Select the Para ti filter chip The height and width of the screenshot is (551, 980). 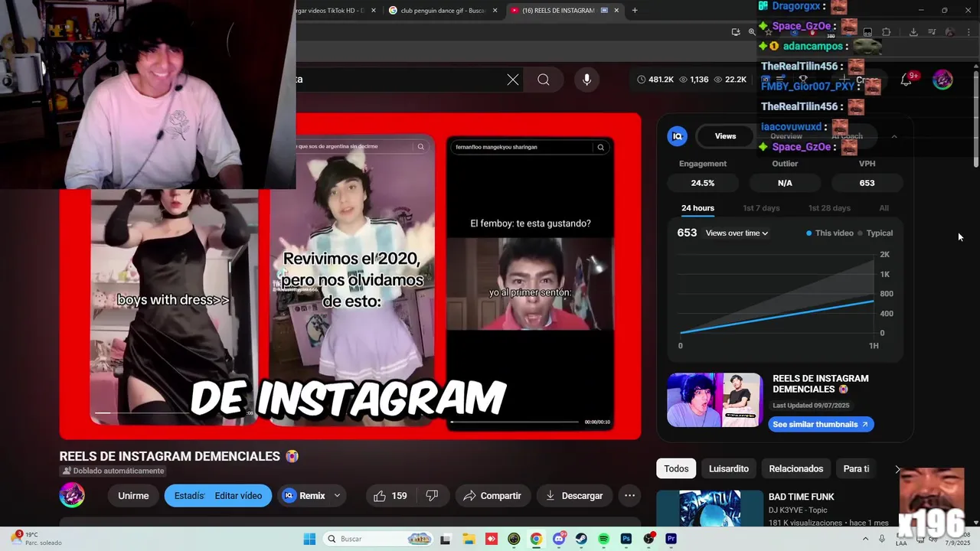tap(856, 469)
